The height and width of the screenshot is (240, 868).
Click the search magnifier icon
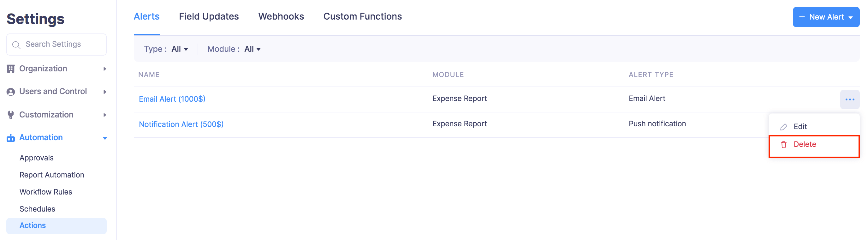16,45
